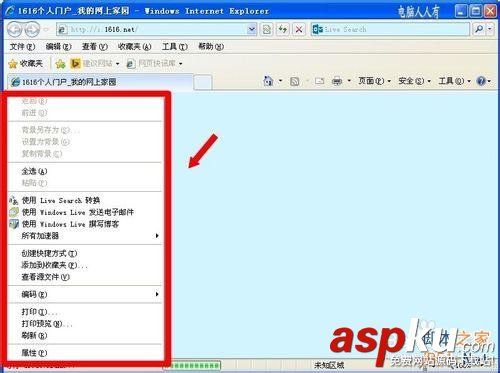The width and height of the screenshot is (500, 373).
Task: Click the Forward navigation arrow button
Action: [x=32, y=30]
